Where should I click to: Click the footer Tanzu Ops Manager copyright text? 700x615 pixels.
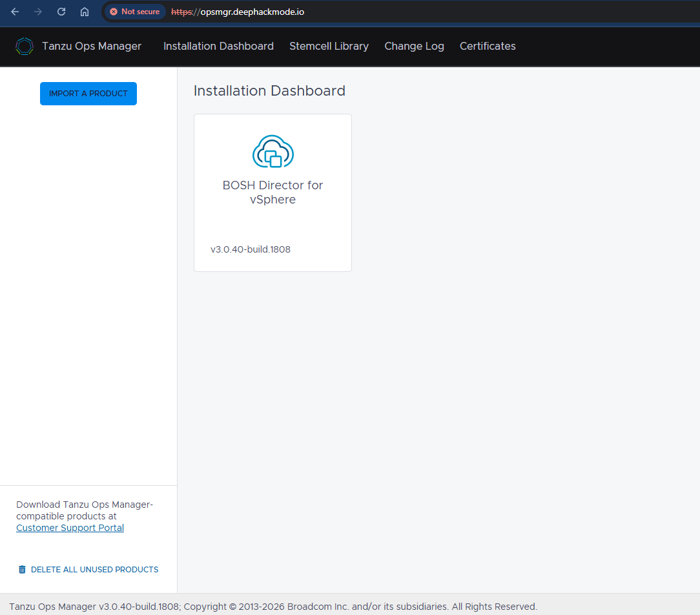coord(273,607)
